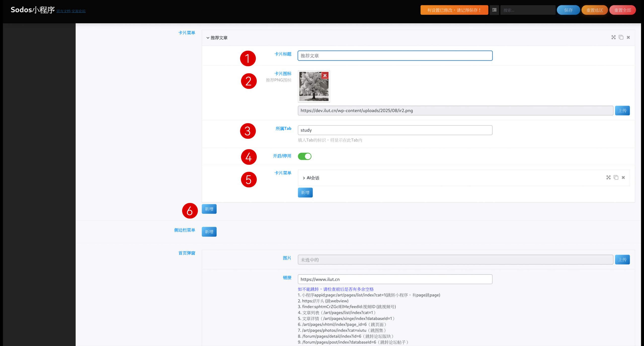This screenshot has width=644, height=346.
Task: Open the 官方文档 link
Action: (63, 11)
